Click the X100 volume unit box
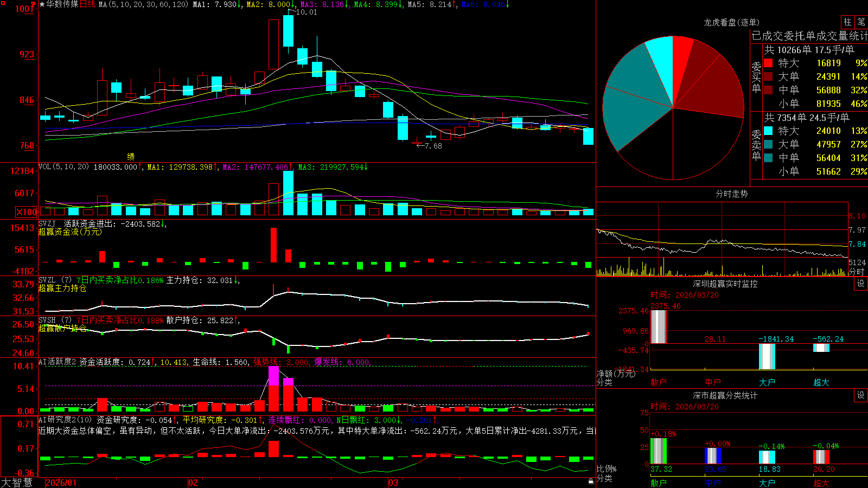The width and height of the screenshot is (868, 488). (x=26, y=212)
